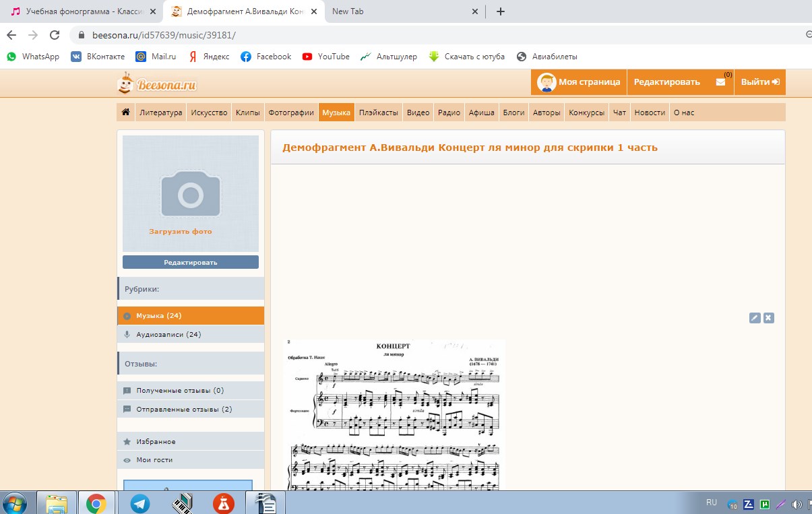Image resolution: width=812 pixels, height=514 pixels.
Task: Click the piano keyboard taskbar icon
Action: click(183, 503)
